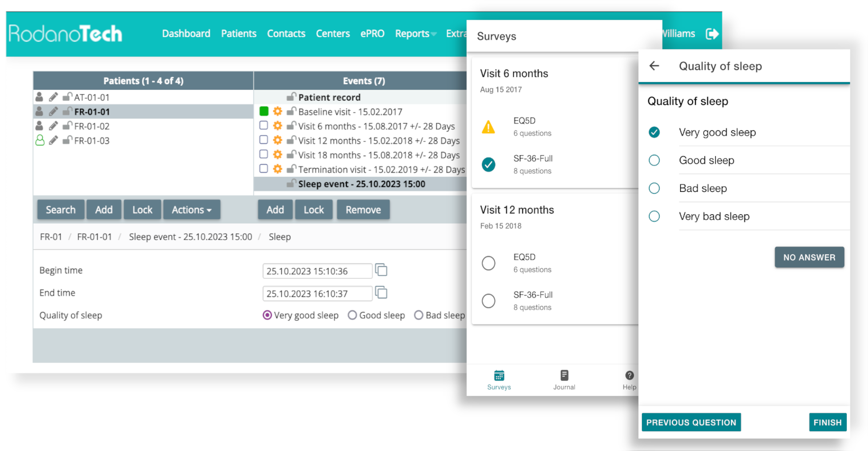Check the Visit 6 months event checkbox
The height and width of the screenshot is (451, 868).
pyautogui.click(x=264, y=126)
